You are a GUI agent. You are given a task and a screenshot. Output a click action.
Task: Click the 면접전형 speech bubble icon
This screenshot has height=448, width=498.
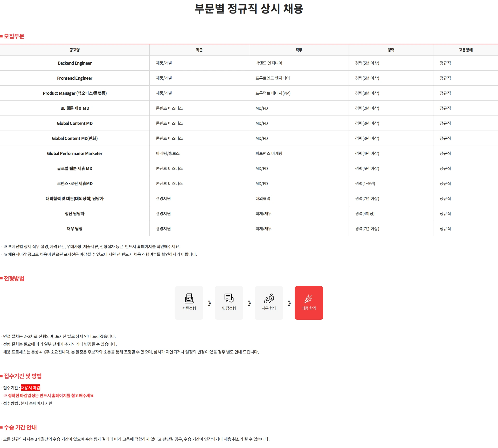(229, 298)
